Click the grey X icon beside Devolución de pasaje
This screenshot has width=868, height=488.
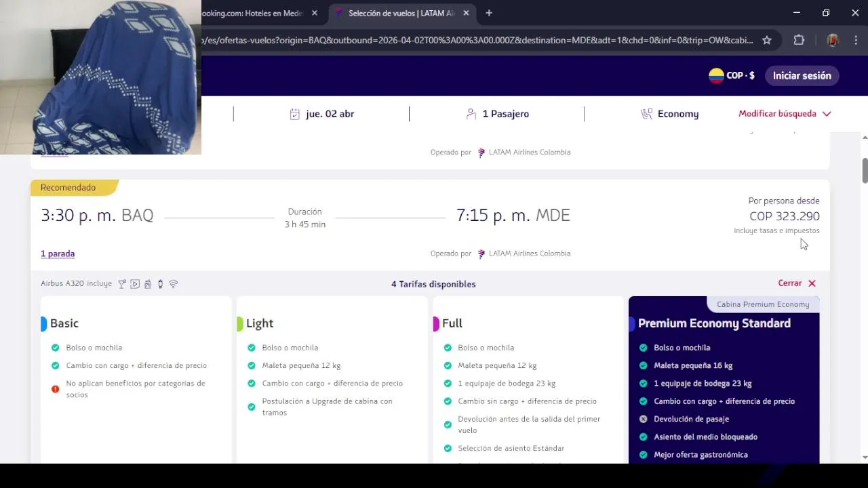[644, 419]
